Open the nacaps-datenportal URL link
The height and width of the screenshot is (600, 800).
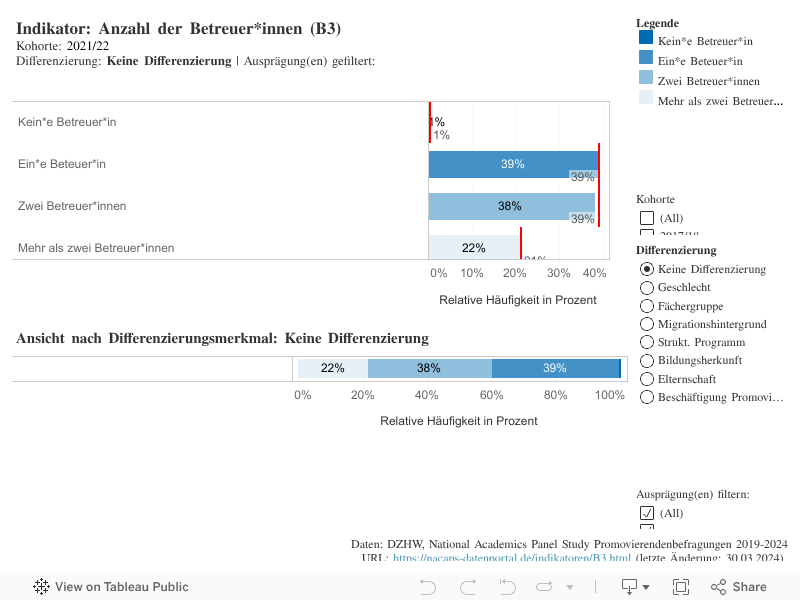click(x=510, y=558)
